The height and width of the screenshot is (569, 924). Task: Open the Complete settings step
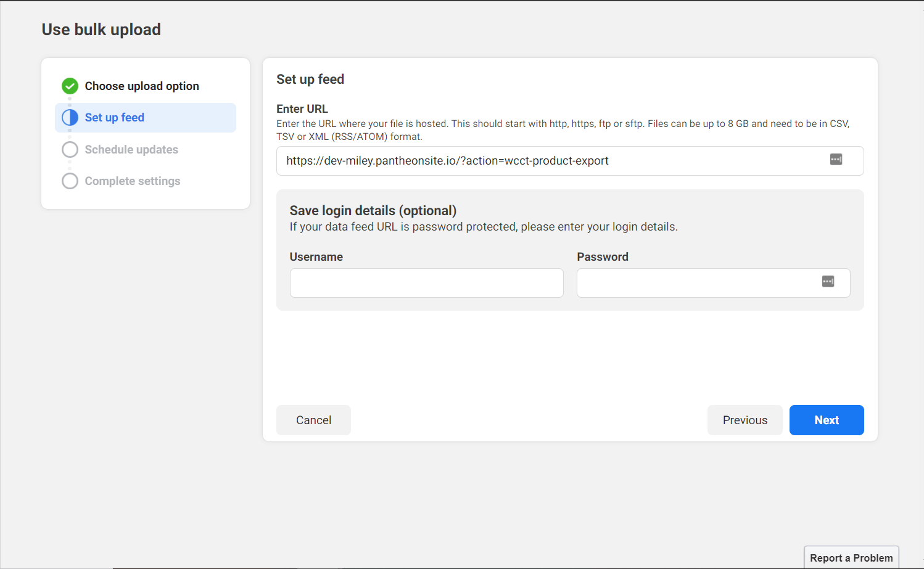(x=133, y=181)
